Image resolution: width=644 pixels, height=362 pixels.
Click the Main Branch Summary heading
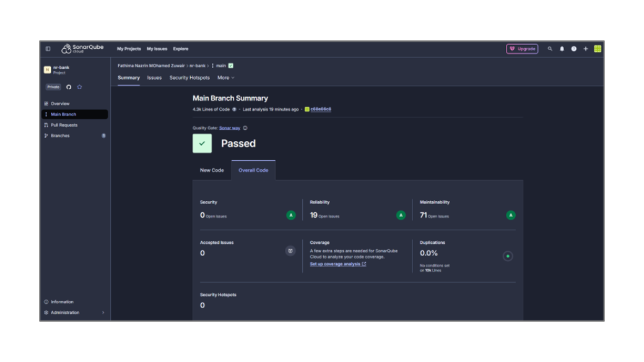coord(230,98)
